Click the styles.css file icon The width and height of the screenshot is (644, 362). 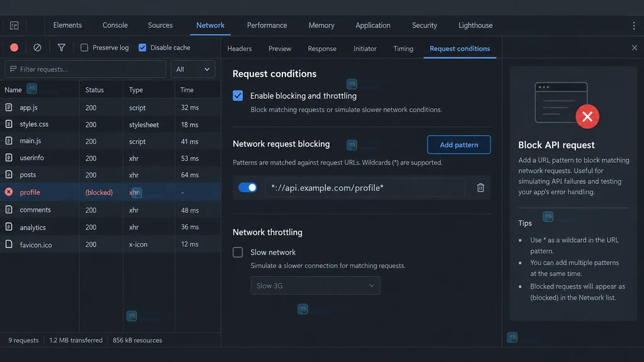coord(9,124)
